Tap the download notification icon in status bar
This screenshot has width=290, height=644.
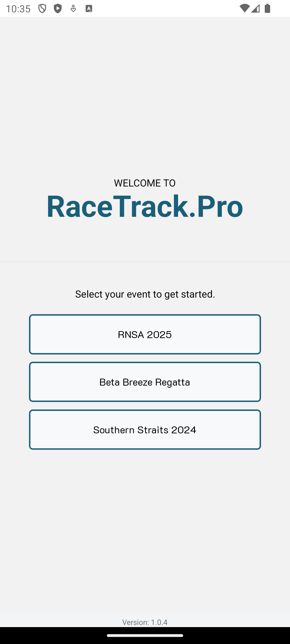(73, 9)
